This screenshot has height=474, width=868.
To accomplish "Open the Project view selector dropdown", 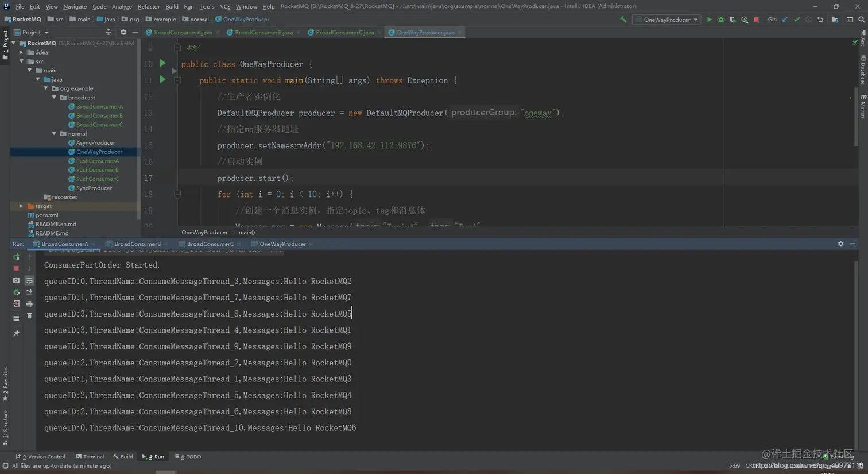I will tap(32, 33).
